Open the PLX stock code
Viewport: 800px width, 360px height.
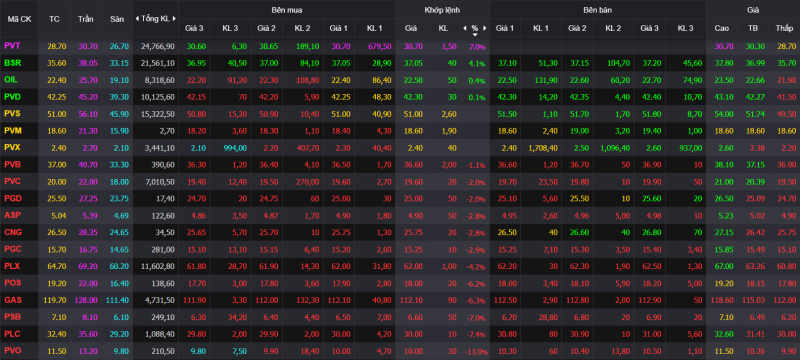[x=12, y=266]
